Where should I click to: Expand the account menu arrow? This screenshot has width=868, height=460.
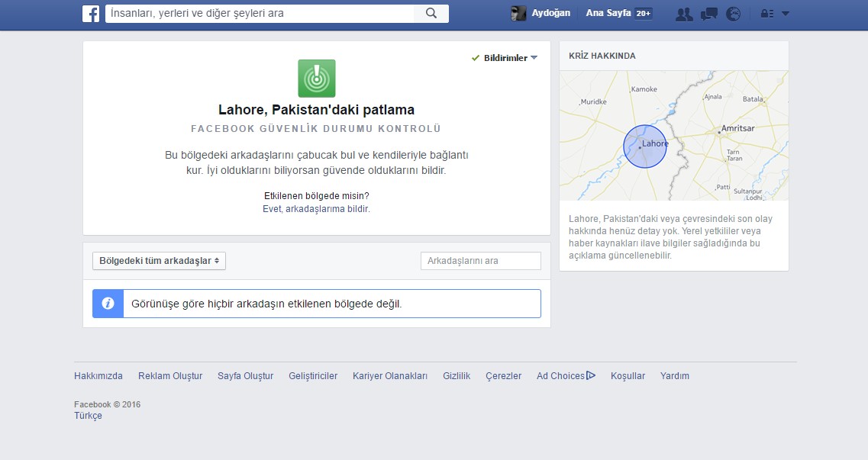pos(785,14)
